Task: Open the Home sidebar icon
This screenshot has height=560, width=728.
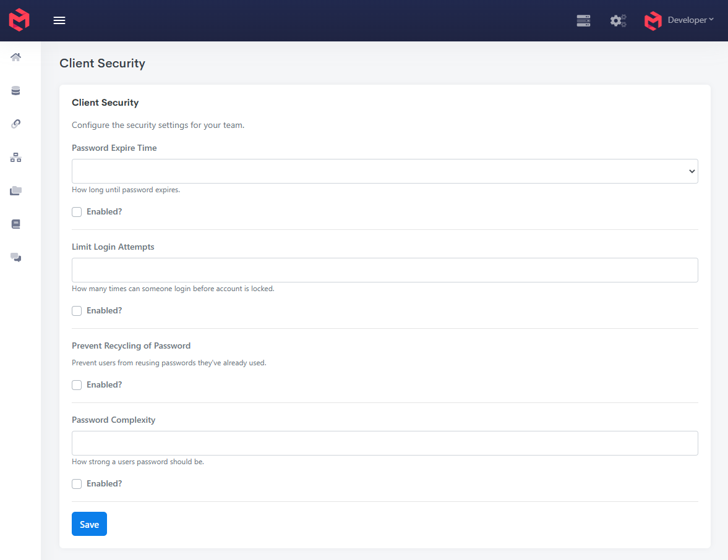Action: point(15,57)
